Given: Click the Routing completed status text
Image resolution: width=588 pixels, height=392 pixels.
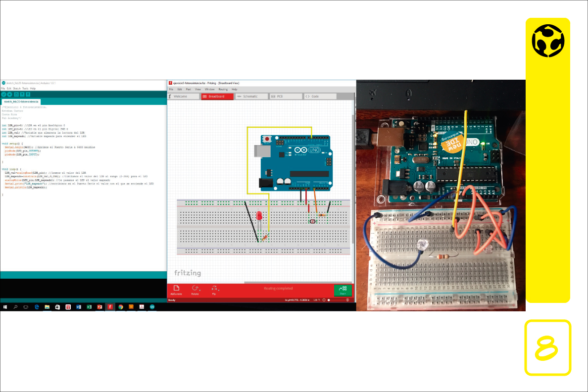Looking at the screenshot, I should (278, 289).
